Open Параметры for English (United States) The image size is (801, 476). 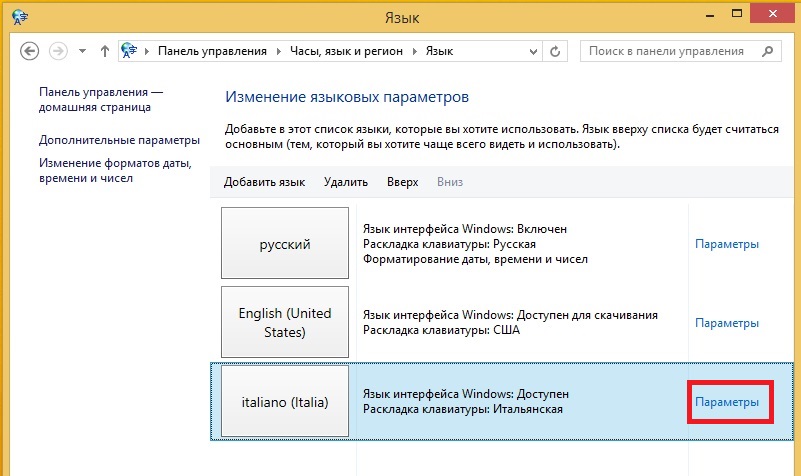(x=727, y=323)
